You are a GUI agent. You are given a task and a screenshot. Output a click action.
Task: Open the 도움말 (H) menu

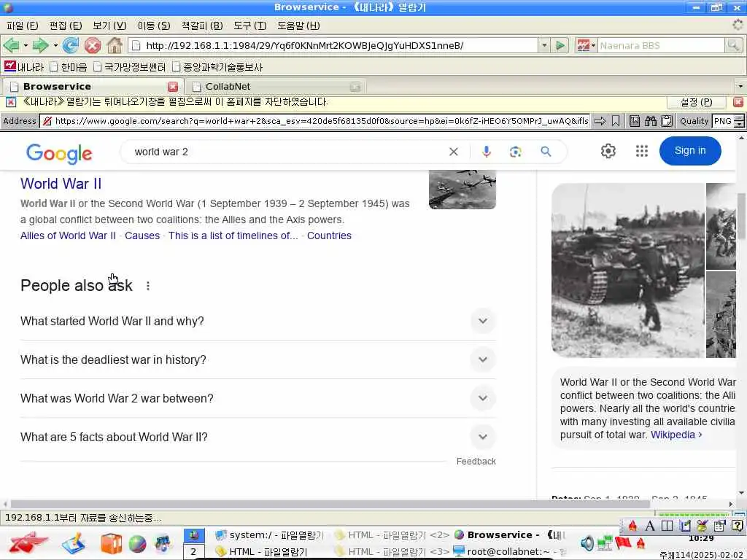click(298, 26)
